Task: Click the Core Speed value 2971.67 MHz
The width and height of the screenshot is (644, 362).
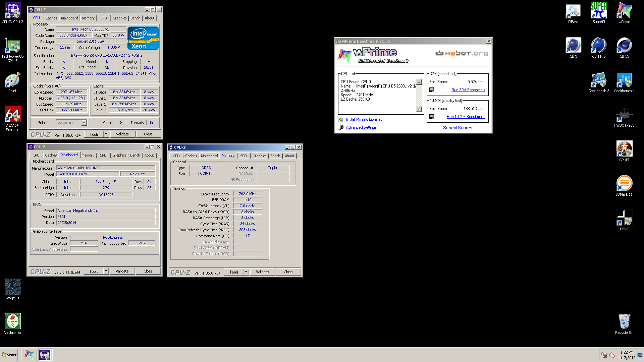Action: 71,92
